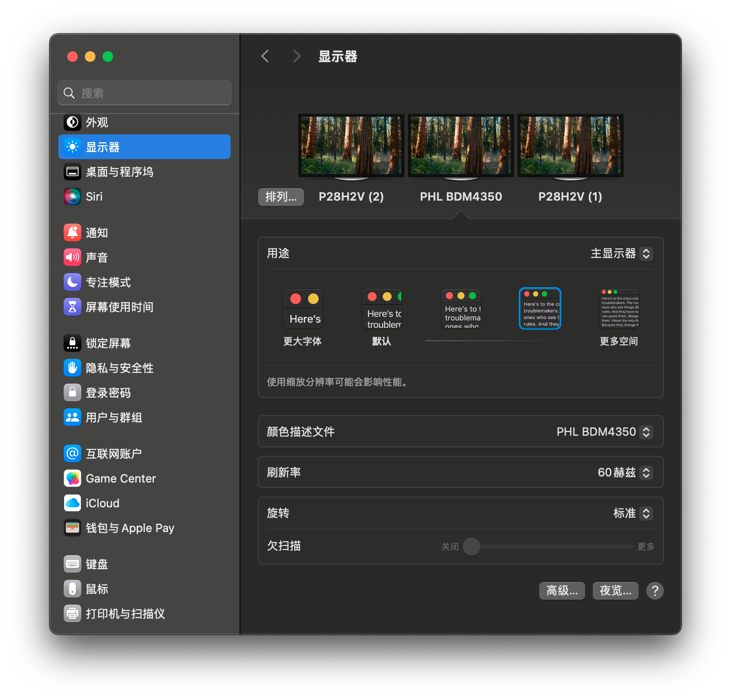Focus the 搜索 search field
731x700 pixels.
point(145,93)
